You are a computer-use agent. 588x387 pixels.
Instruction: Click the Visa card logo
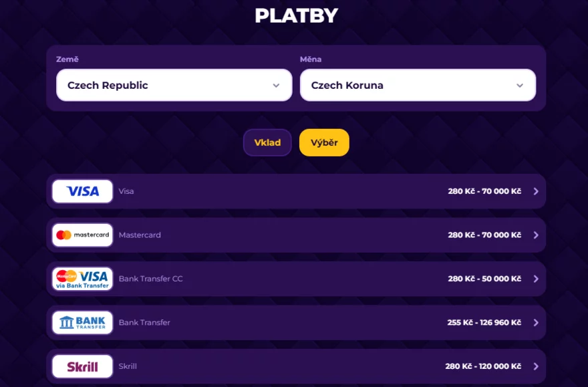point(82,191)
